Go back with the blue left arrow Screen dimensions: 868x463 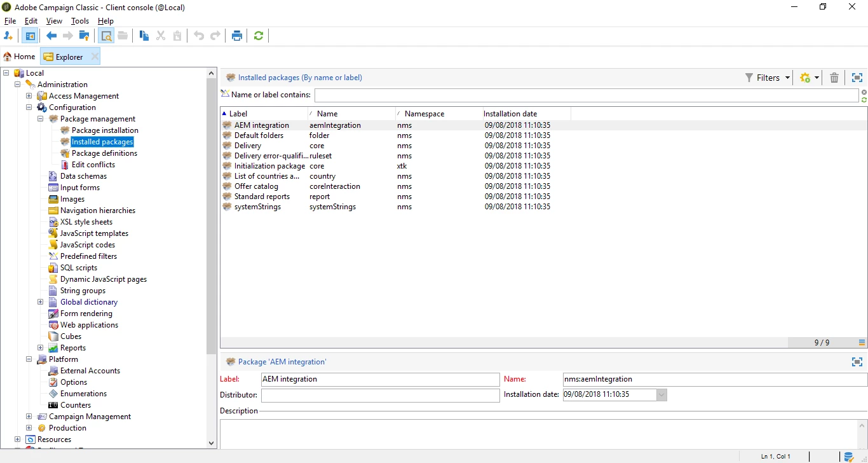pyautogui.click(x=51, y=36)
